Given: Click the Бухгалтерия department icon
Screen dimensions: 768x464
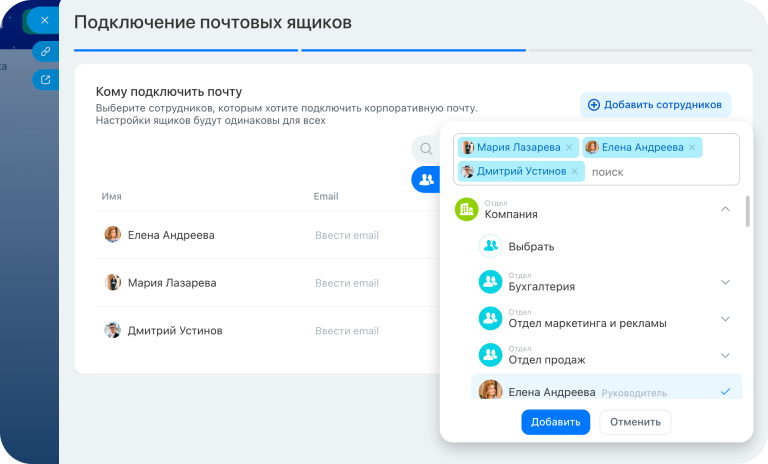Looking at the screenshot, I should coord(490,283).
